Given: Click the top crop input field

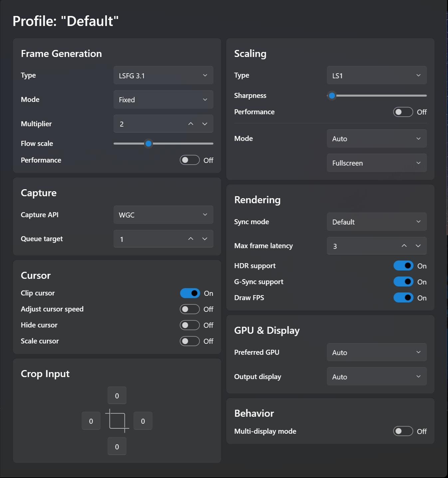Looking at the screenshot, I should pyautogui.click(x=117, y=396).
